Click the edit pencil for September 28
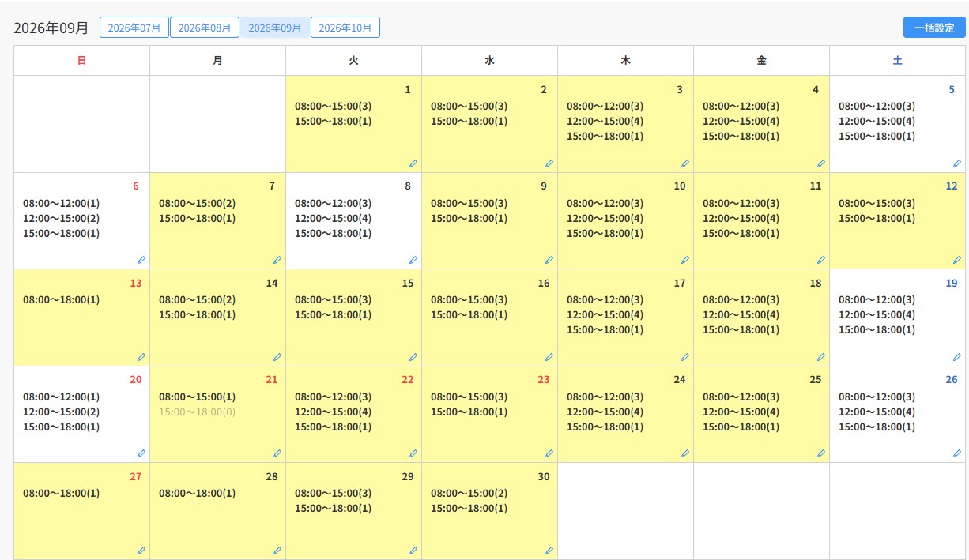 point(277,551)
